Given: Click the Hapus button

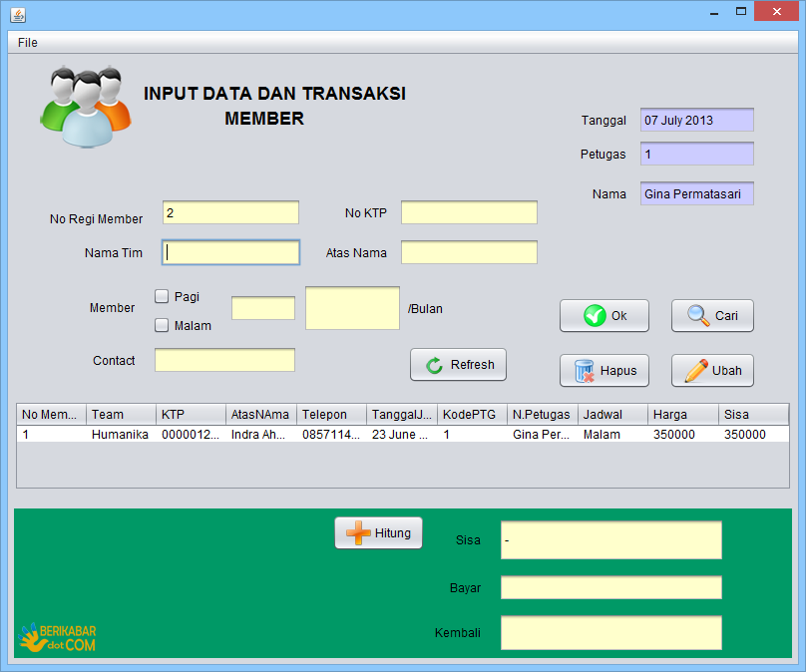Looking at the screenshot, I should [x=604, y=370].
